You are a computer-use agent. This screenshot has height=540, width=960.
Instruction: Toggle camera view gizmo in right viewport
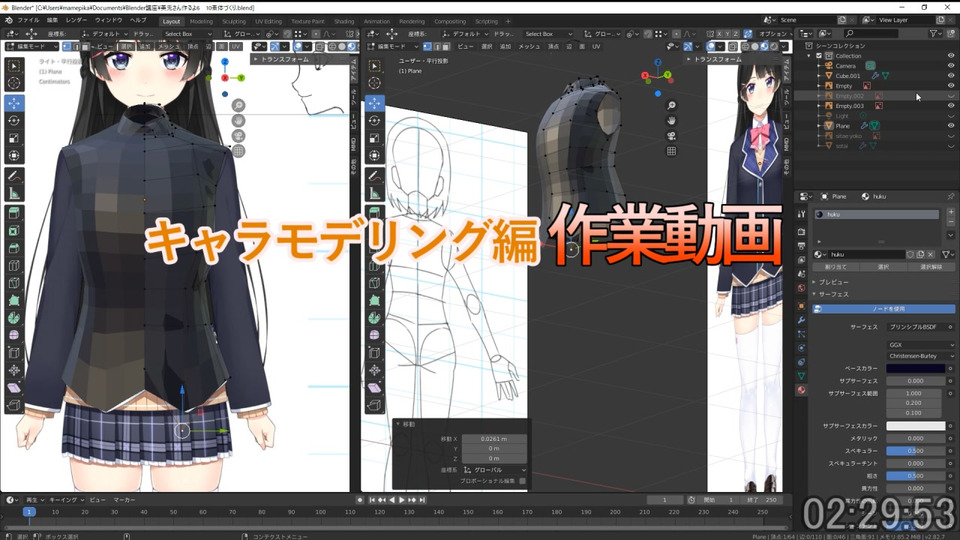(x=672, y=136)
